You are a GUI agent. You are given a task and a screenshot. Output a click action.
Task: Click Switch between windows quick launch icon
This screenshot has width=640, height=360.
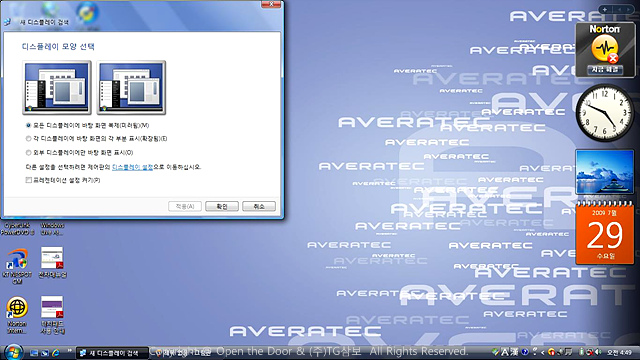click(45, 353)
